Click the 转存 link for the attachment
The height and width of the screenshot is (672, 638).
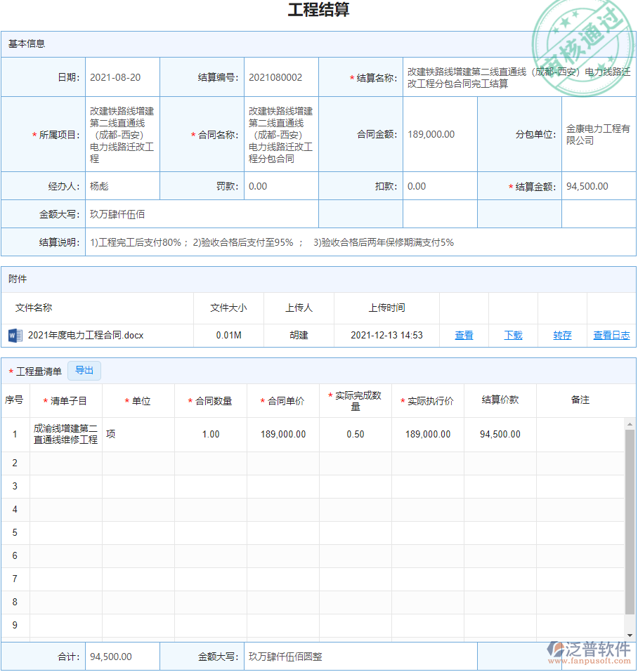tap(561, 335)
